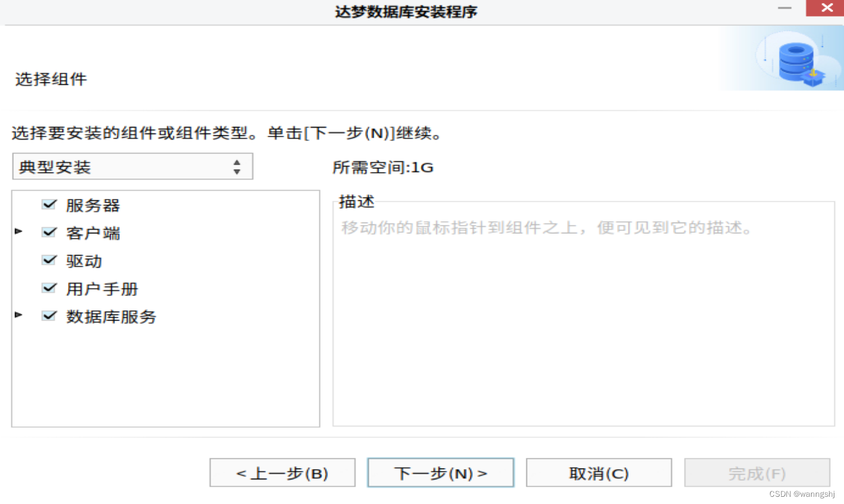Expand the 数据库服务 tree node arrow
The width and height of the screenshot is (844, 504).
click(19, 315)
